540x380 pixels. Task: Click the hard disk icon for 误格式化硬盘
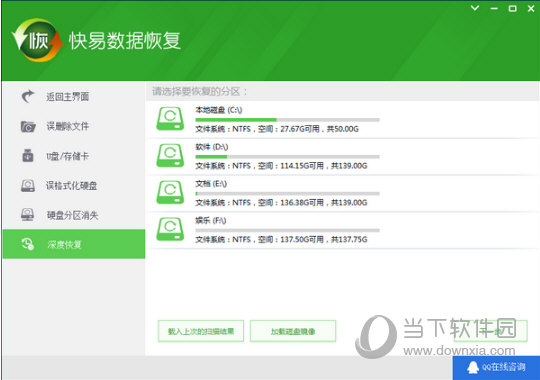(28, 186)
